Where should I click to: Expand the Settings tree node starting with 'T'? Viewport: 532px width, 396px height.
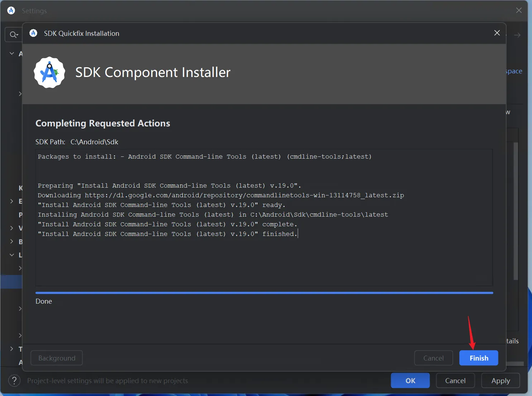(12, 349)
